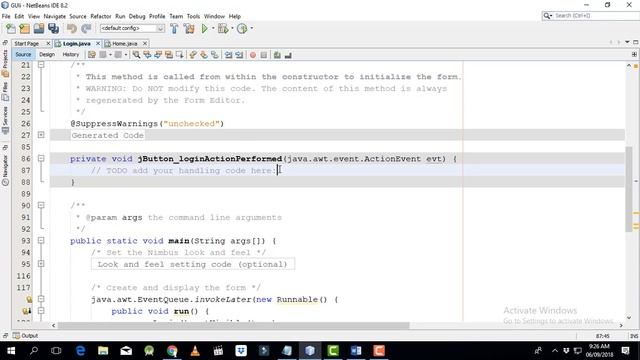Toggle Bookmark on current line

point(215,55)
